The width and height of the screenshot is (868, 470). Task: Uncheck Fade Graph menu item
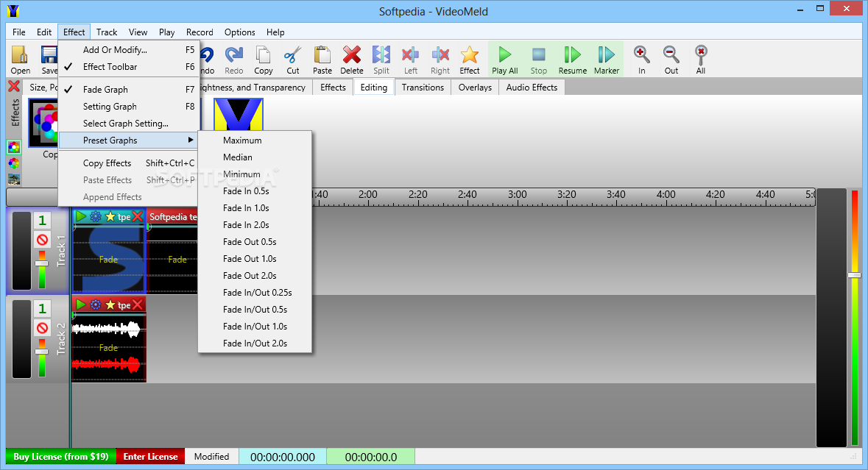point(128,90)
